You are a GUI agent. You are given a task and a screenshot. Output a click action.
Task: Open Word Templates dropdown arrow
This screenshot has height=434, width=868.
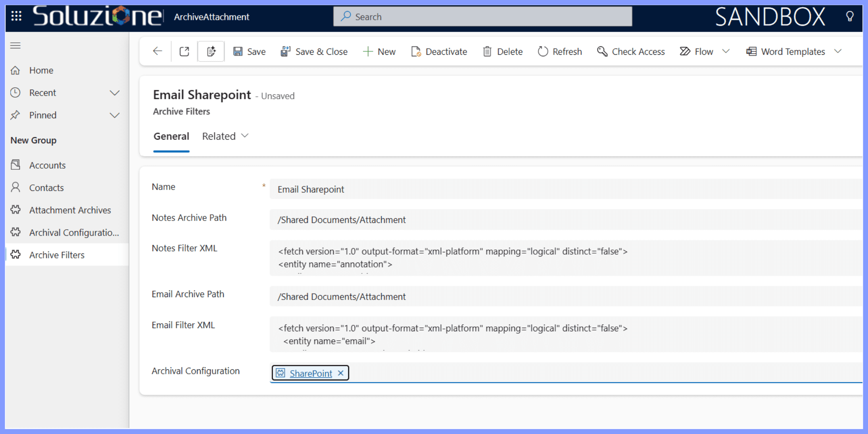coord(838,51)
